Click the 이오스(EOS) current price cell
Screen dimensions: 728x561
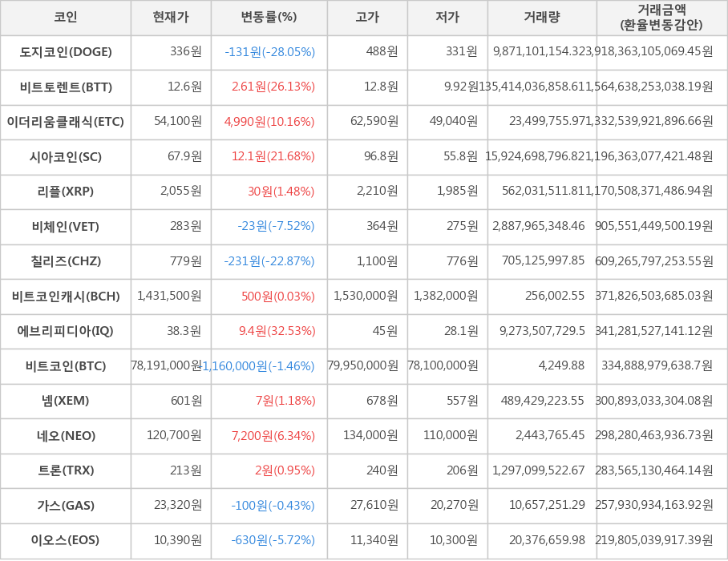[x=171, y=540]
